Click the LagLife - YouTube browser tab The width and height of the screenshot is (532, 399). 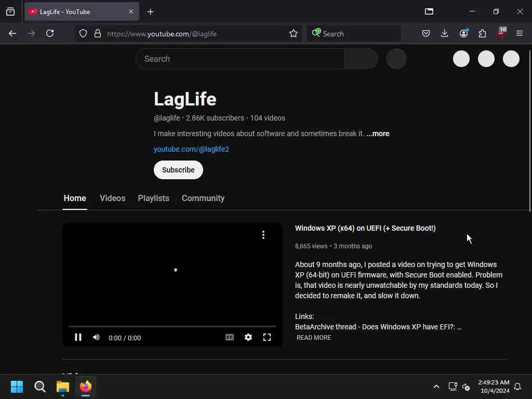click(x=82, y=12)
